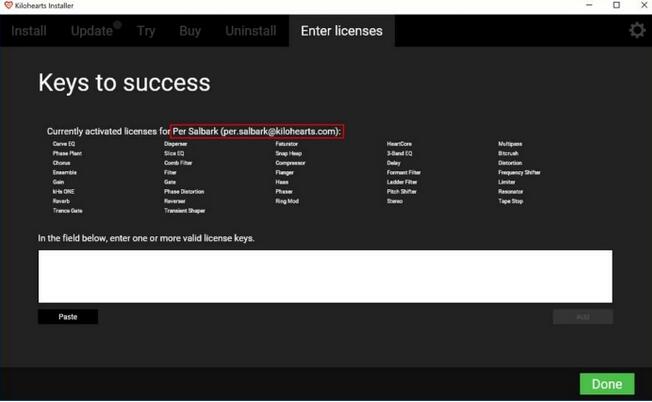Click the 'Comb Filter' license entry
This screenshot has width=652, height=402.
(178, 163)
